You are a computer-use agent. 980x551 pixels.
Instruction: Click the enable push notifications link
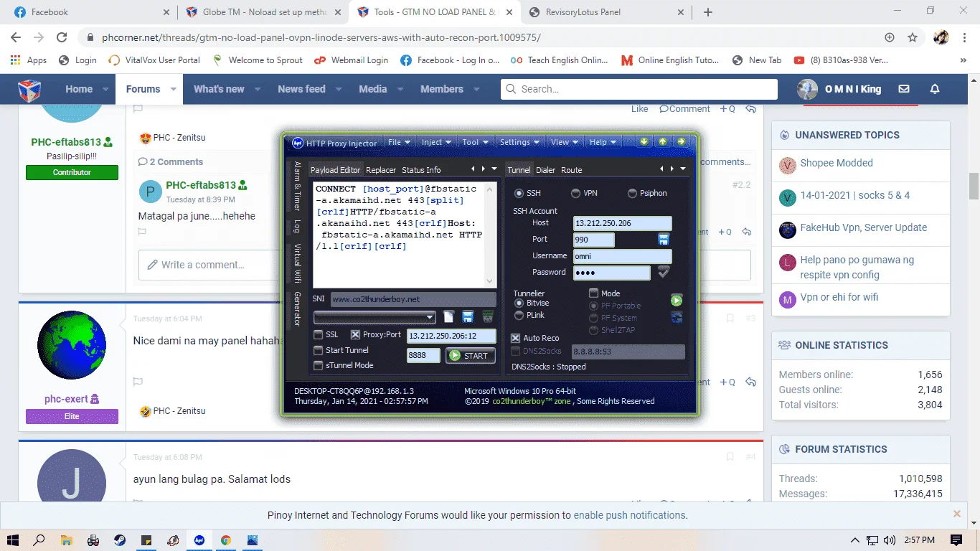click(x=630, y=515)
